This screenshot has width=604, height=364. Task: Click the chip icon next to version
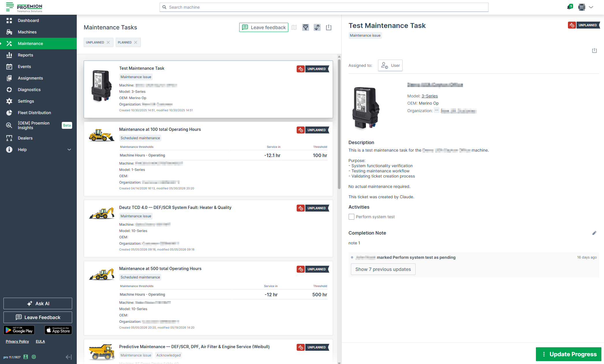(34, 357)
